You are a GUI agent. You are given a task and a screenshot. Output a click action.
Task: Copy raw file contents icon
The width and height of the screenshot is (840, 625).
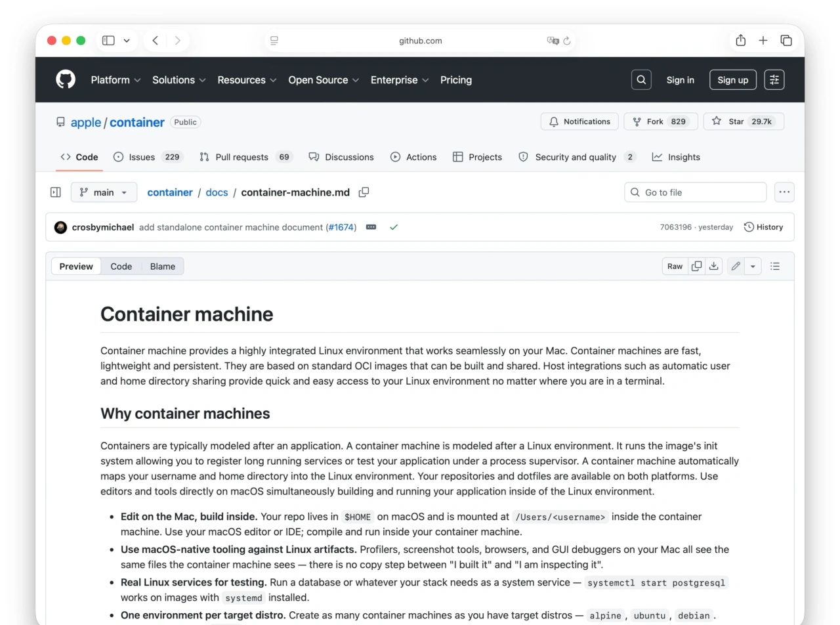696,266
